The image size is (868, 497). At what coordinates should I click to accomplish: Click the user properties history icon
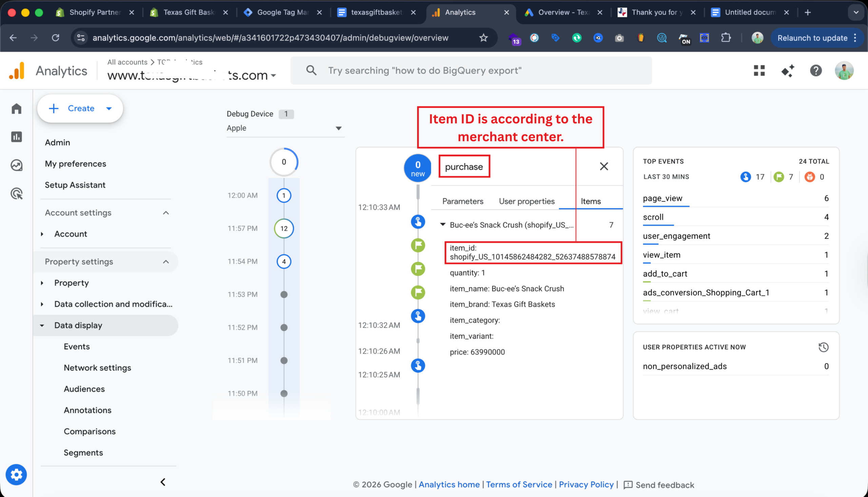823,347
